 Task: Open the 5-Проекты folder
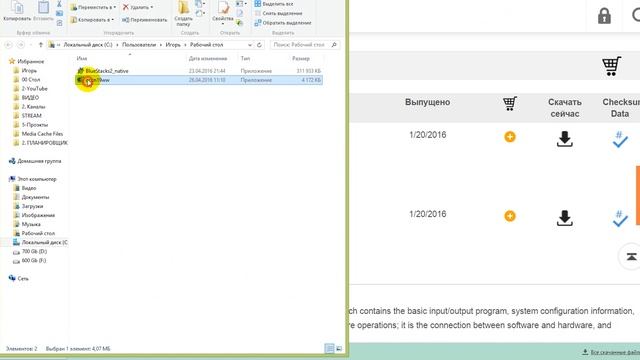click(35, 125)
